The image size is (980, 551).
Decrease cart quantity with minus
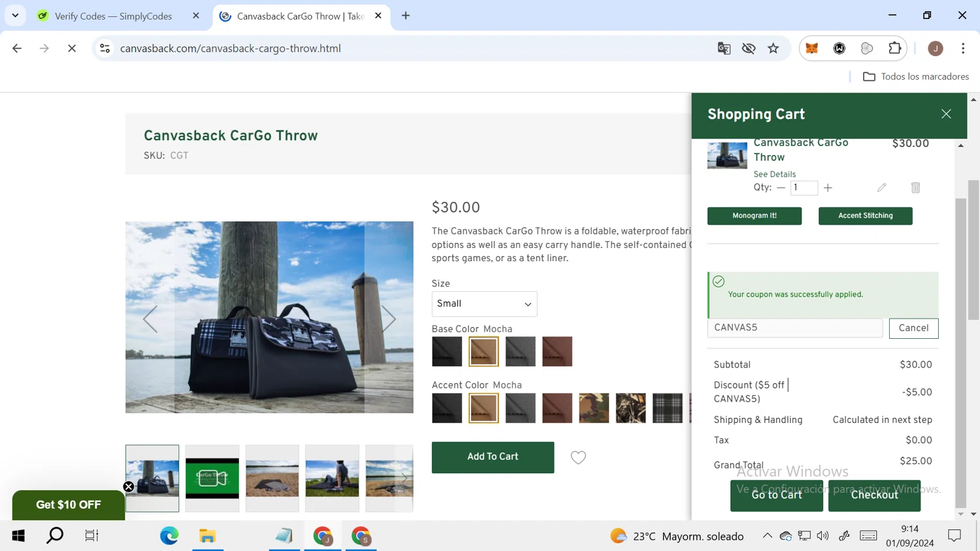click(x=781, y=187)
